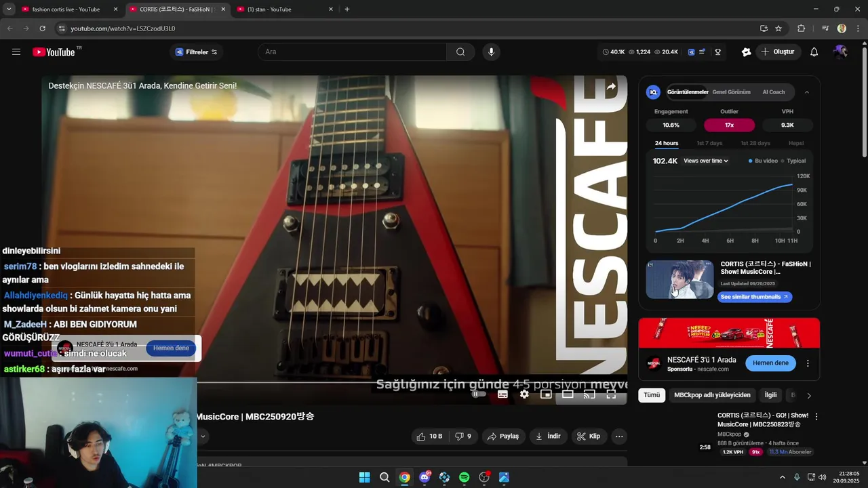Switch to (1) stan YouTube tab
This screenshot has height=488, width=868.
point(285,9)
